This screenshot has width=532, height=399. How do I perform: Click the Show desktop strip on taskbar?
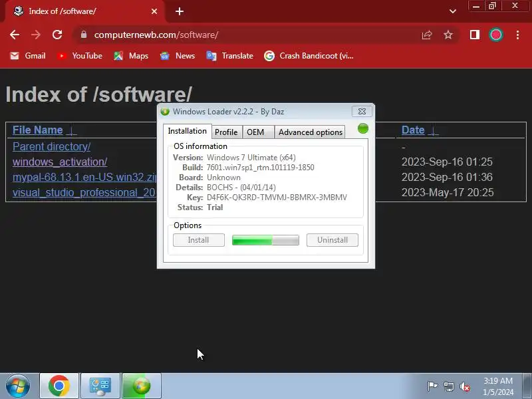click(527, 386)
